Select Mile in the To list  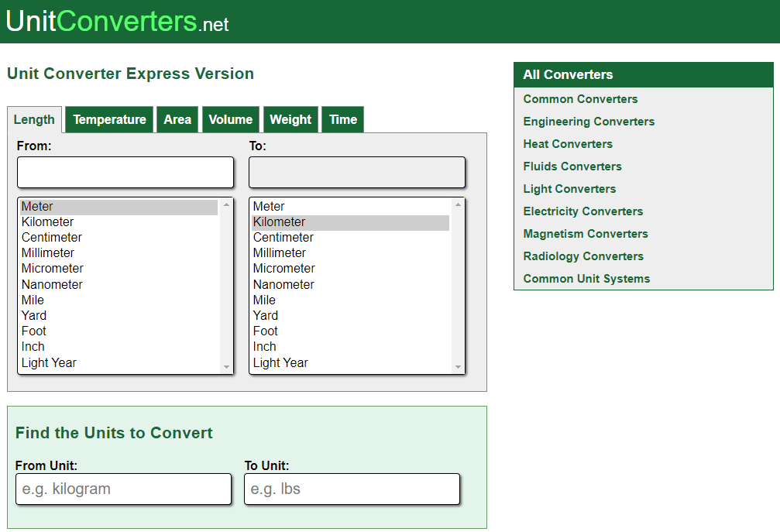[x=351, y=300]
